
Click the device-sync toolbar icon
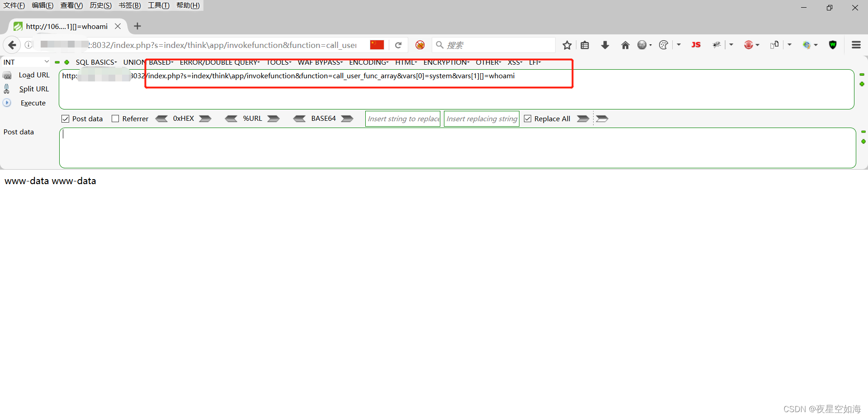tap(774, 44)
